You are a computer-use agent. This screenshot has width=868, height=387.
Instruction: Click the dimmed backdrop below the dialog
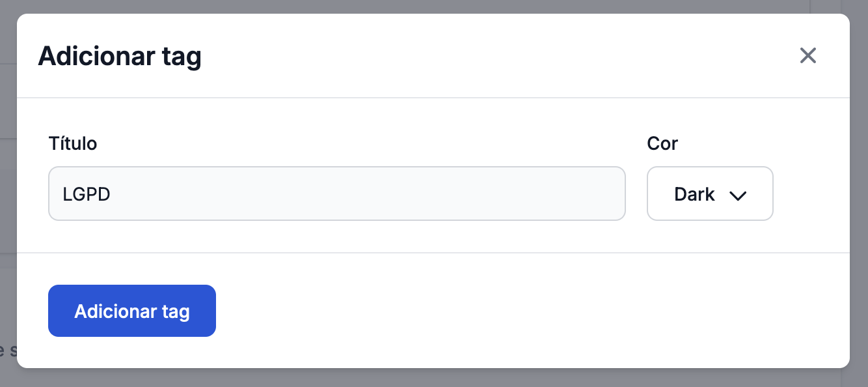point(433,378)
